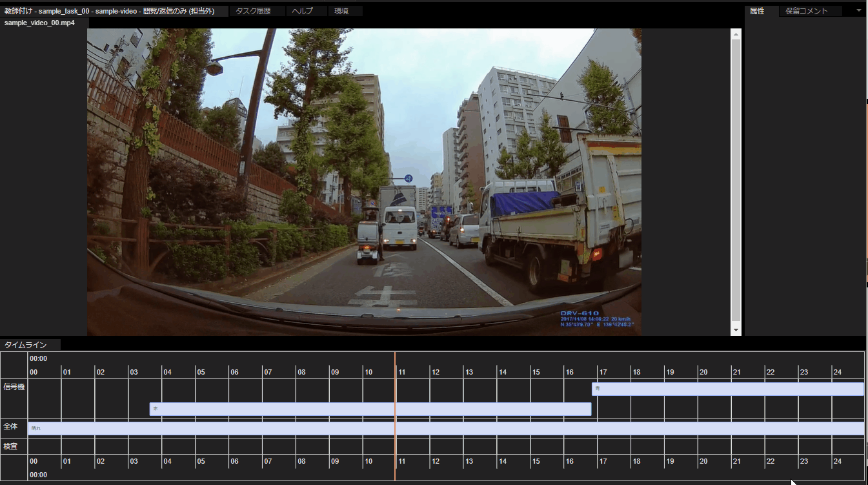Click the 00:00 timestamp below the lower ruler

(x=38, y=475)
